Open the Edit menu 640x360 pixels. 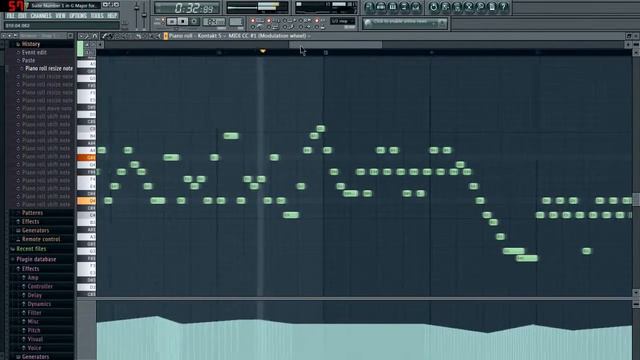pyautogui.click(x=22, y=16)
